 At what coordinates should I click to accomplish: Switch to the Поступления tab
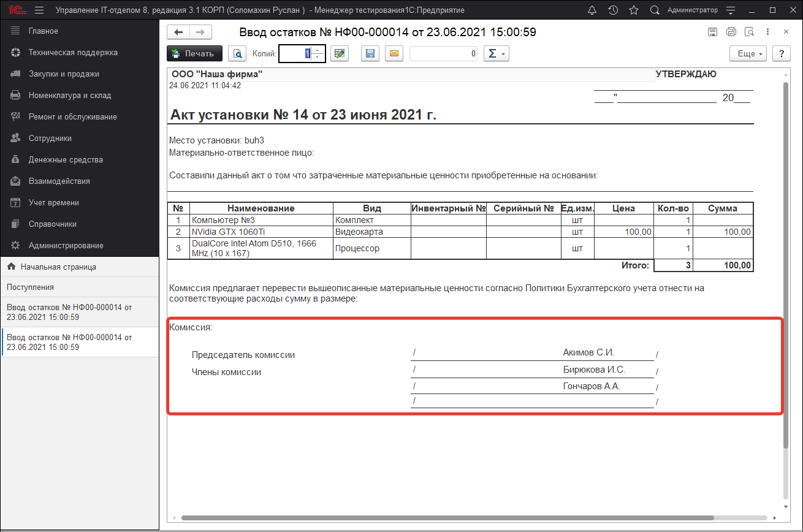[x=31, y=287]
